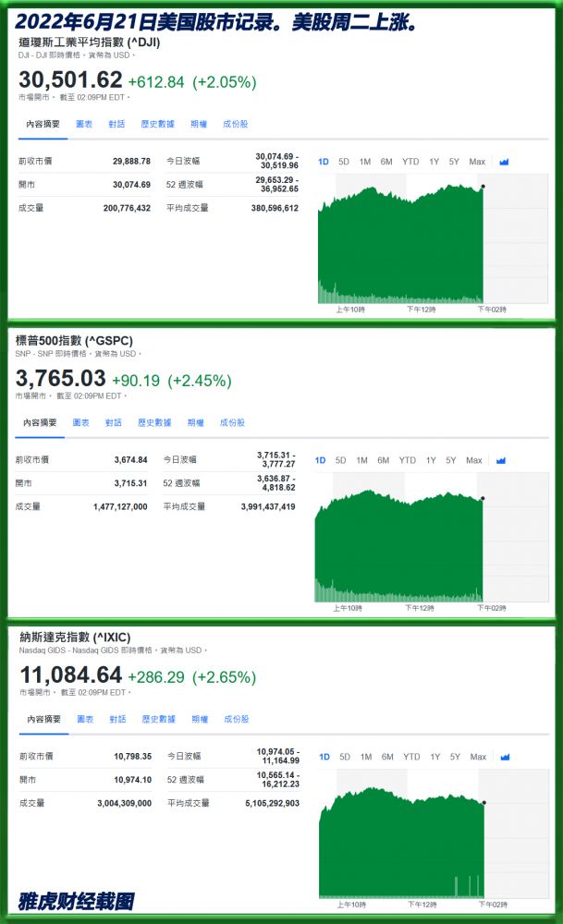Open 對話 tab in S&P 500 panel

tap(113, 422)
